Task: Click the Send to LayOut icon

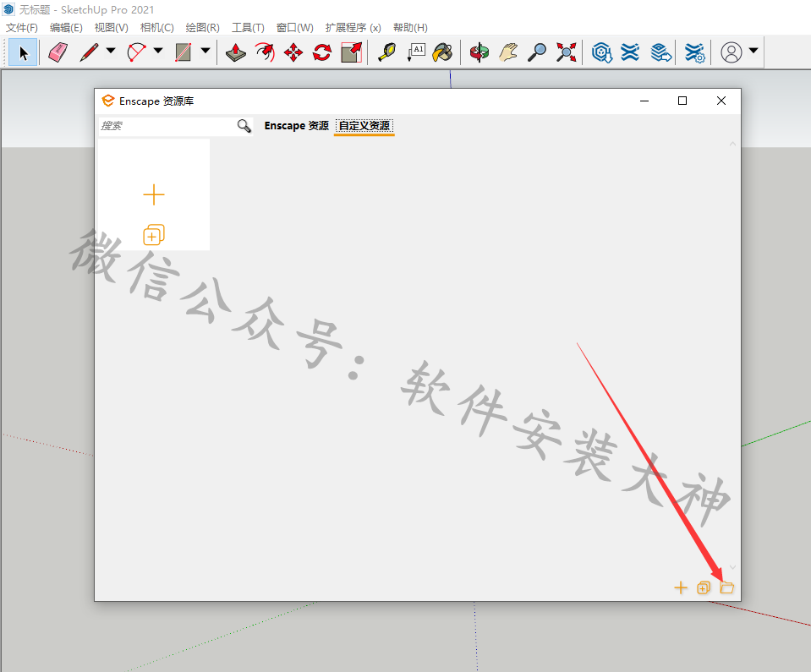Action: [660, 52]
